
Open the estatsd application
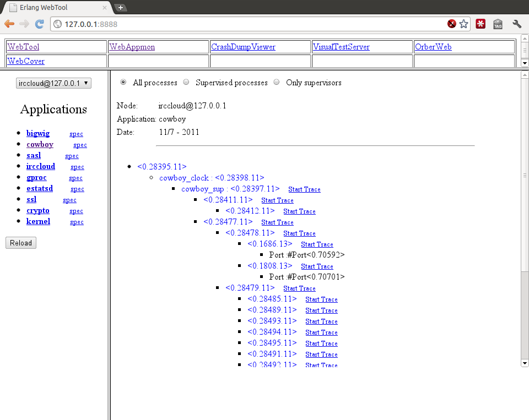click(40, 188)
